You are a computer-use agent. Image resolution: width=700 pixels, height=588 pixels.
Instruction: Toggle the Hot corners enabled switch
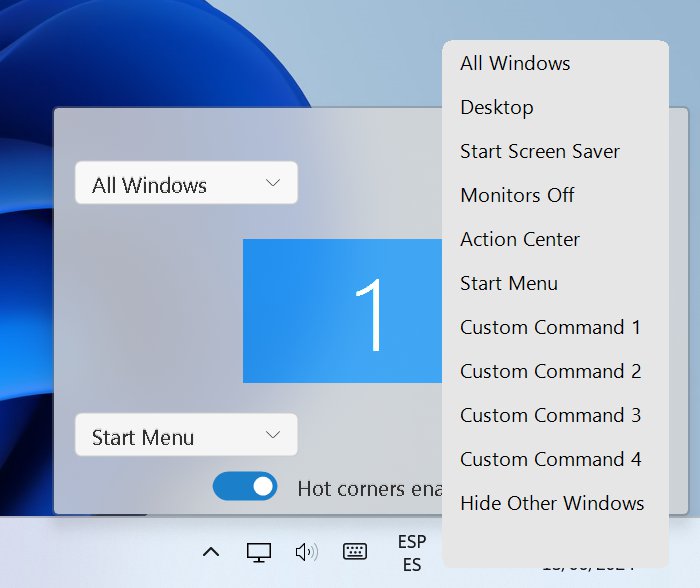point(245,486)
